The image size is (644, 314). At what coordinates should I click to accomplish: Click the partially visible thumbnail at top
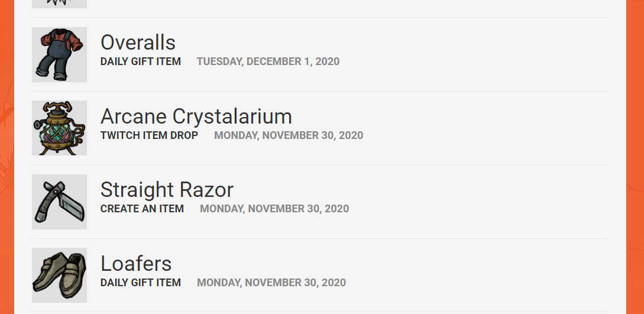[59, 4]
